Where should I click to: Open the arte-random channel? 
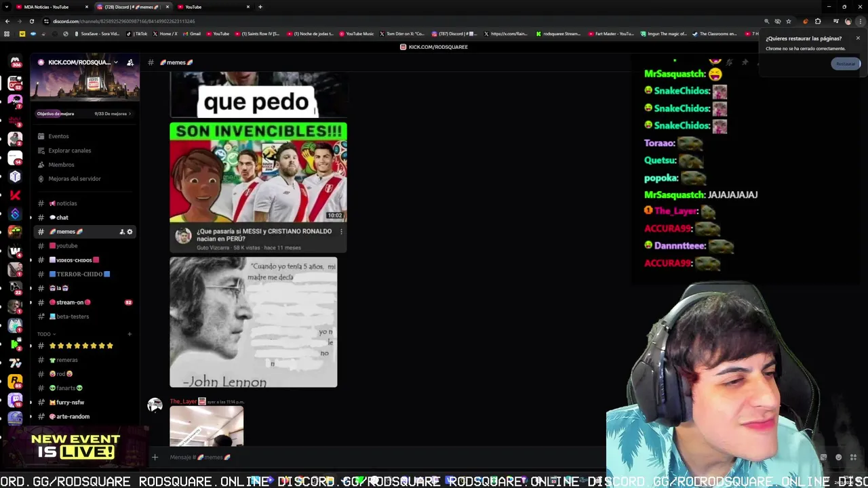(x=85, y=417)
